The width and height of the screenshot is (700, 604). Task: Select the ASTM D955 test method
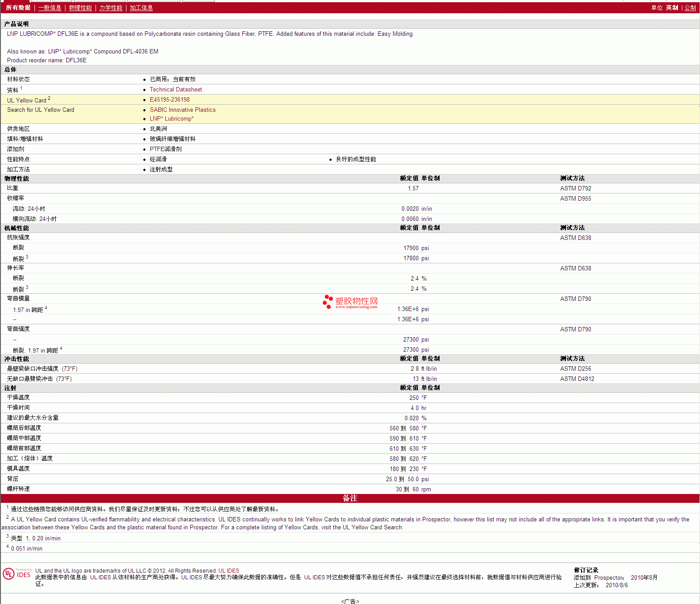coord(575,199)
